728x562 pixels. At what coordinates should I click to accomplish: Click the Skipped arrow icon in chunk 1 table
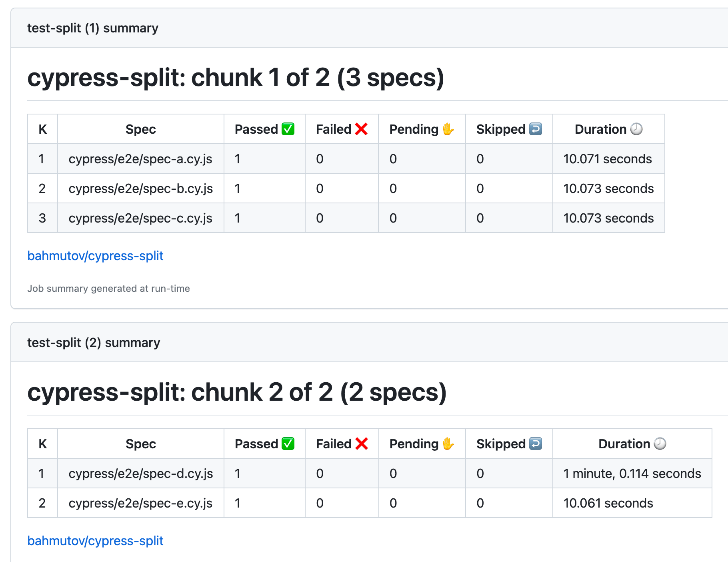tap(535, 129)
